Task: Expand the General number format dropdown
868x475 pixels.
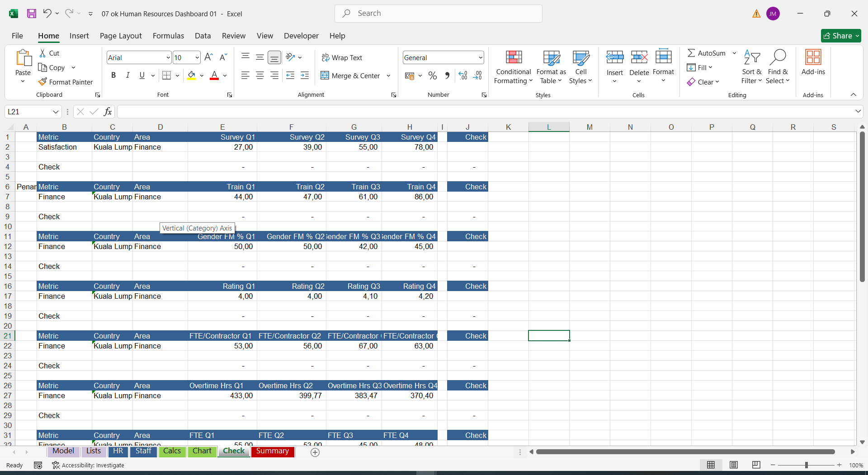Action: pos(480,57)
